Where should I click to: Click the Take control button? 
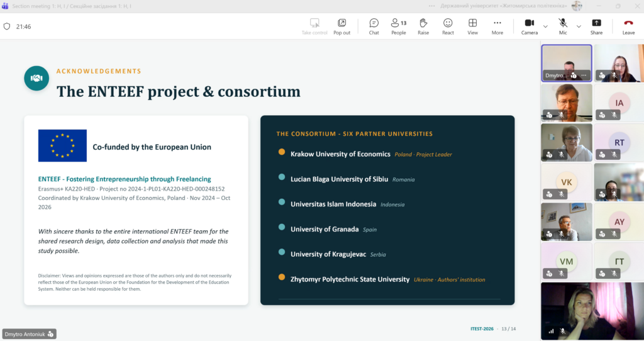(314, 26)
